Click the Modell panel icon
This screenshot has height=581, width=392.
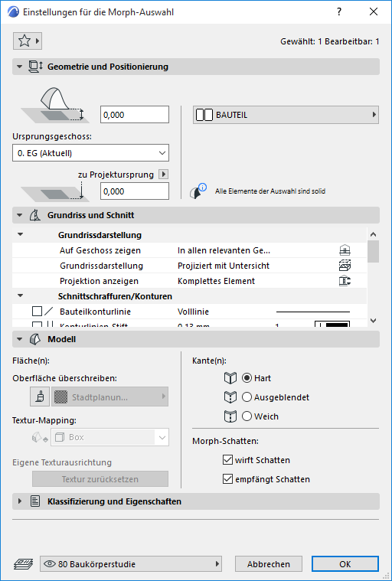(34, 339)
